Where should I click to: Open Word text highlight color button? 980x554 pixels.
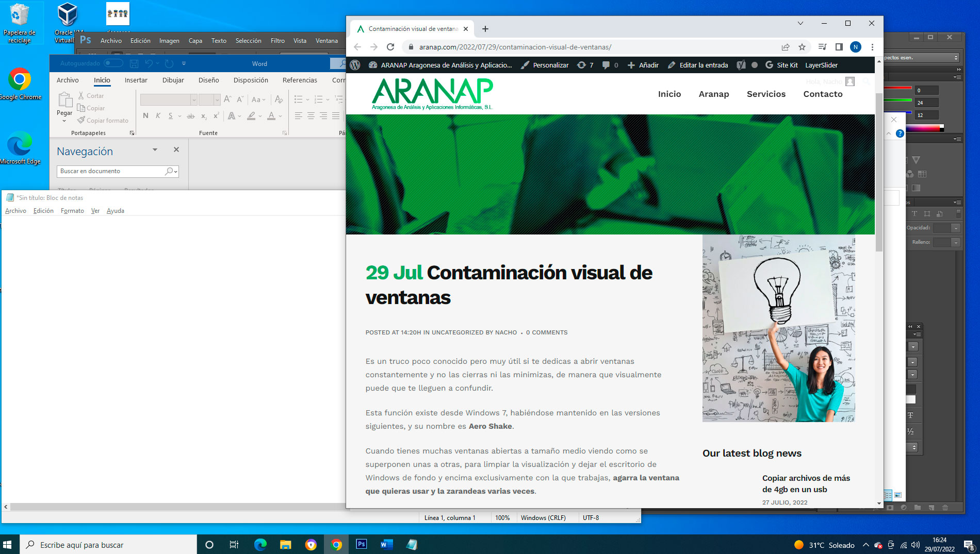[x=251, y=116]
